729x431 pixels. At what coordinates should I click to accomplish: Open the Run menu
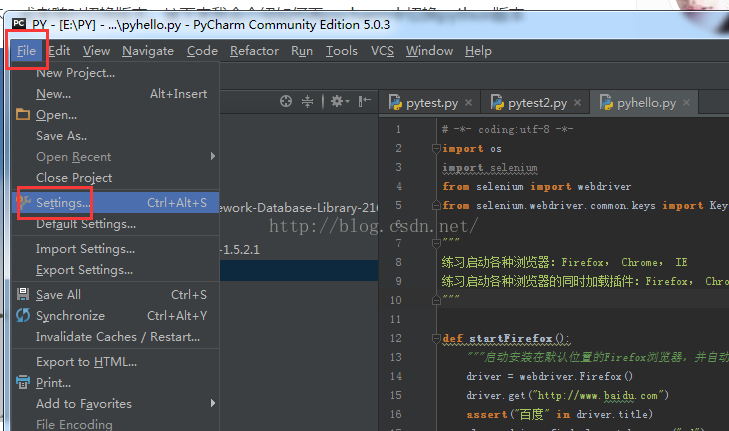click(x=302, y=51)
